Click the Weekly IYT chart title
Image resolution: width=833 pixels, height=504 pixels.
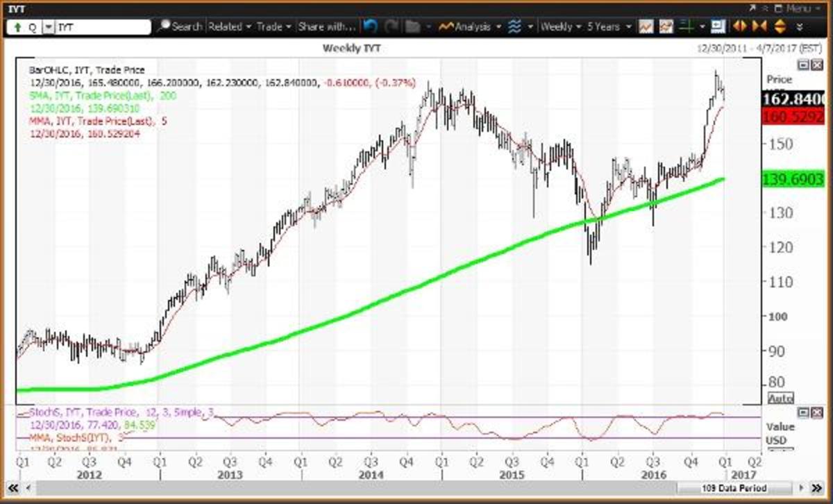tap(352, 48)
